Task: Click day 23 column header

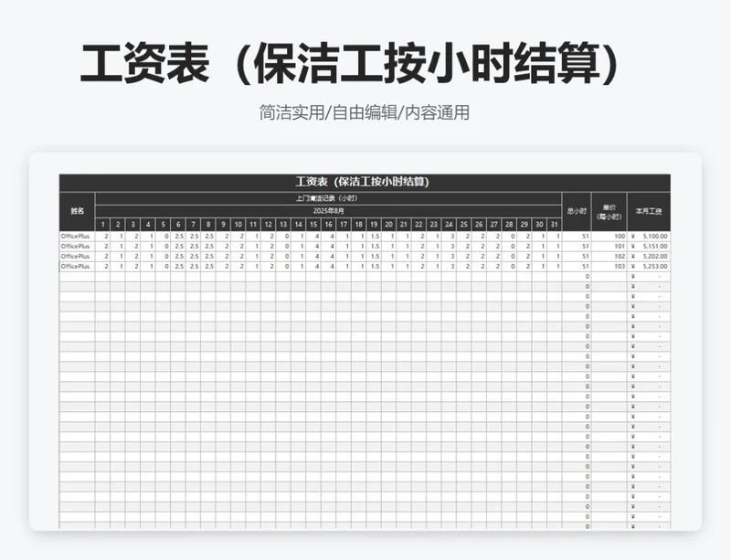Action: pyautogui.click(x=434, y=225)
